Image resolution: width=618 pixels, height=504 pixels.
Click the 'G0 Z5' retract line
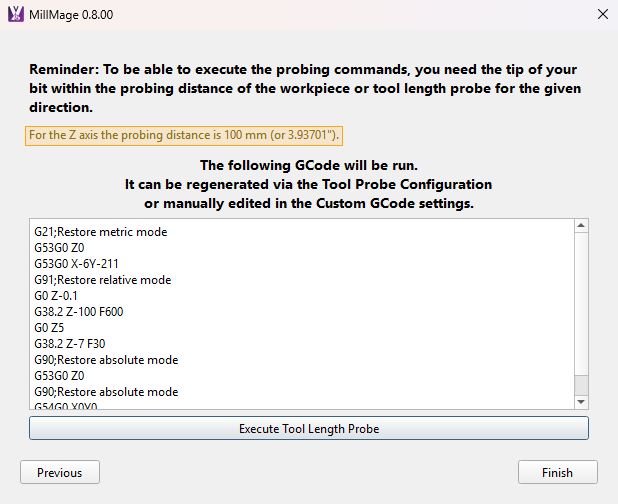pos(49,327)
